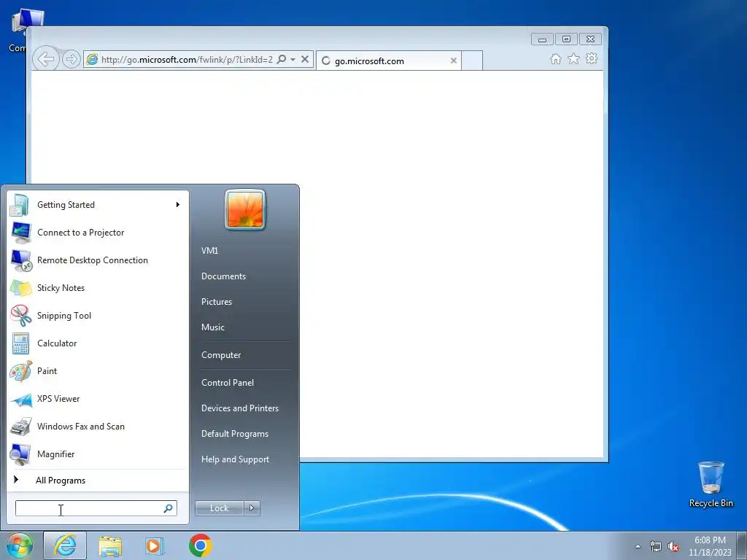
Task: Restore the Internet Explorer window size
Action: (566, 39)
